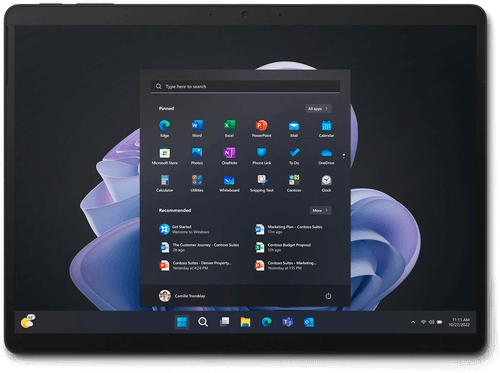Image resolution: width=500 pixels, height=373 pixels.
Task: Click the Start button on the taskbar
Action: [x=182, y=322]
